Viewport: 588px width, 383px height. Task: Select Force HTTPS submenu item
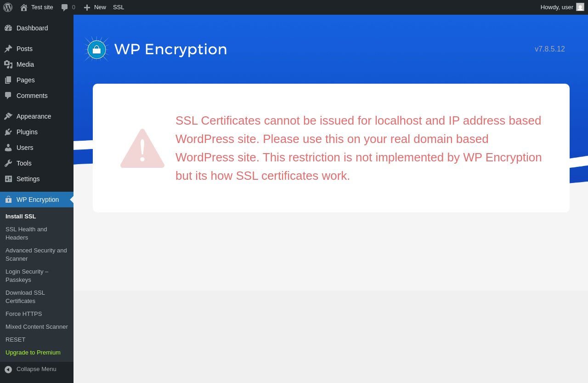tap(24, 314)
